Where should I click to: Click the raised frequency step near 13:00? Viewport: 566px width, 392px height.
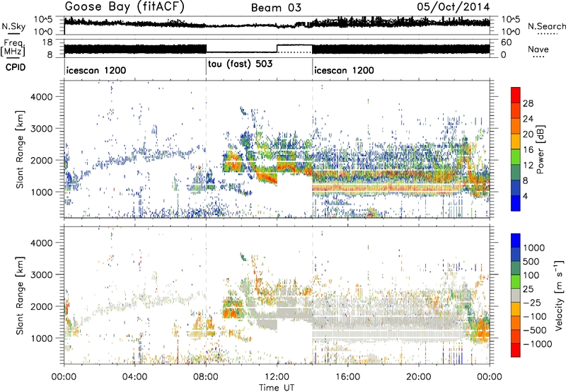294,45
